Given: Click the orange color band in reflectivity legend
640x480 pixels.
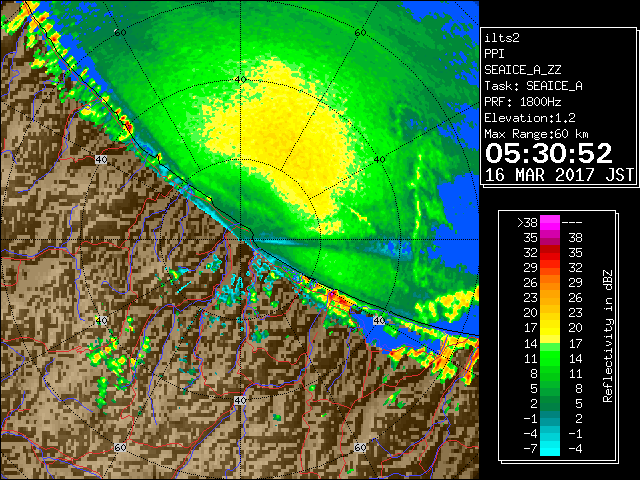Looking at the screenshot, I should pyautogui.click(x=550, y=290).
